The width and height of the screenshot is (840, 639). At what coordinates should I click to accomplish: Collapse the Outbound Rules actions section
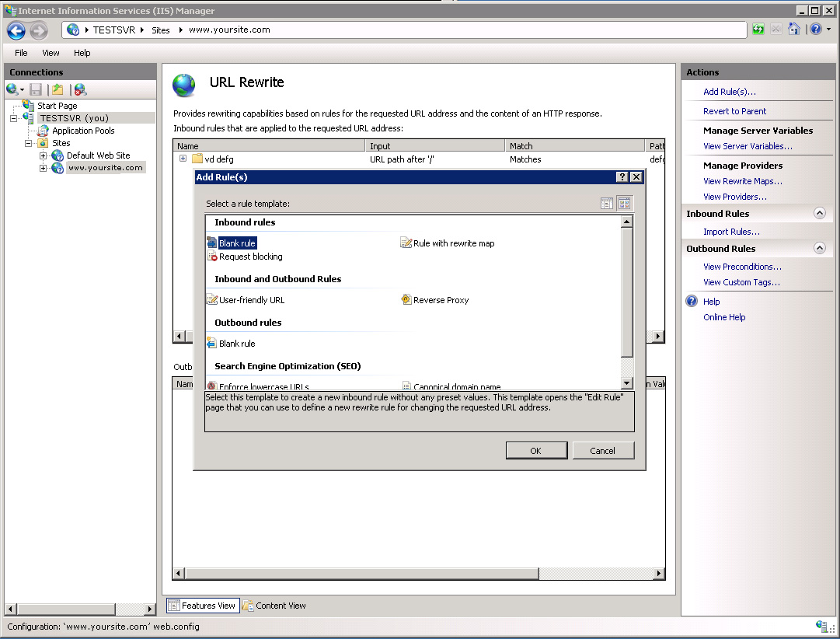[819, 248]
